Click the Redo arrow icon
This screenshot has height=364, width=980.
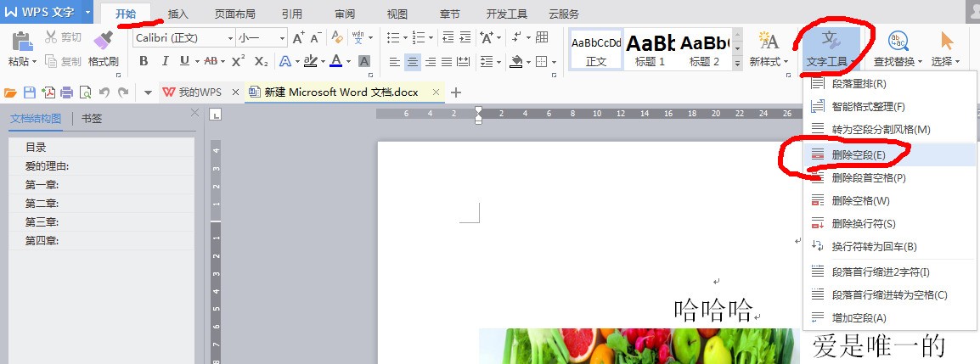123,92
